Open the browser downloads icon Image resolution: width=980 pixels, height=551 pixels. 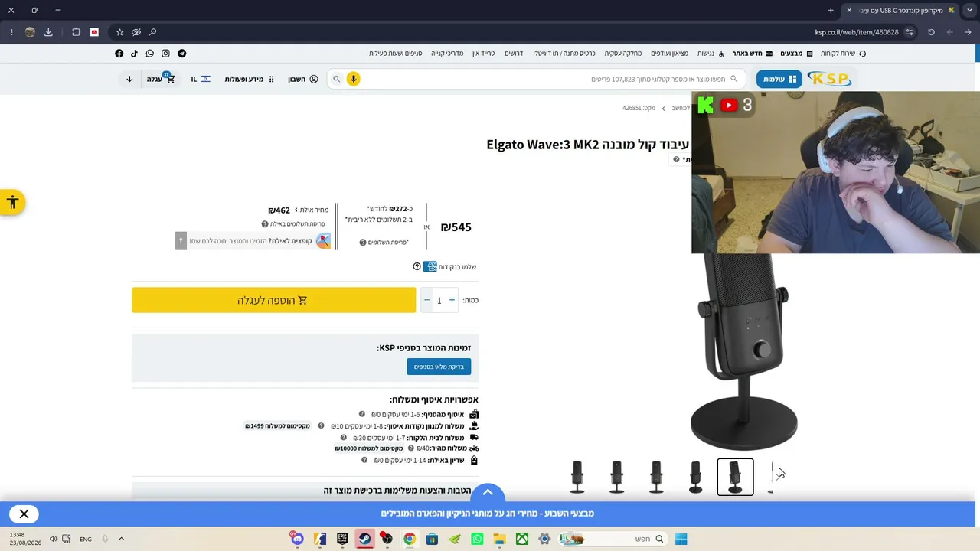(48, 32)
